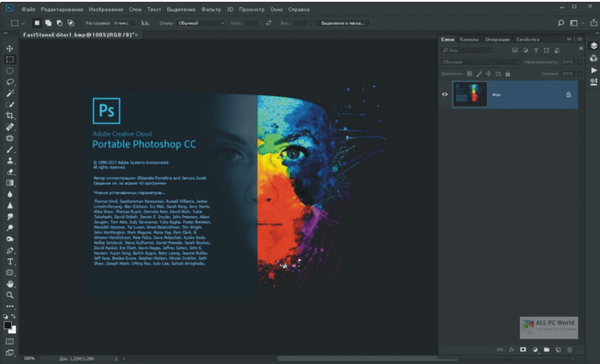Lock transparent pixels checkerboard icon
The height and width of the screenshot is (364, 600).
click(469, 74)
